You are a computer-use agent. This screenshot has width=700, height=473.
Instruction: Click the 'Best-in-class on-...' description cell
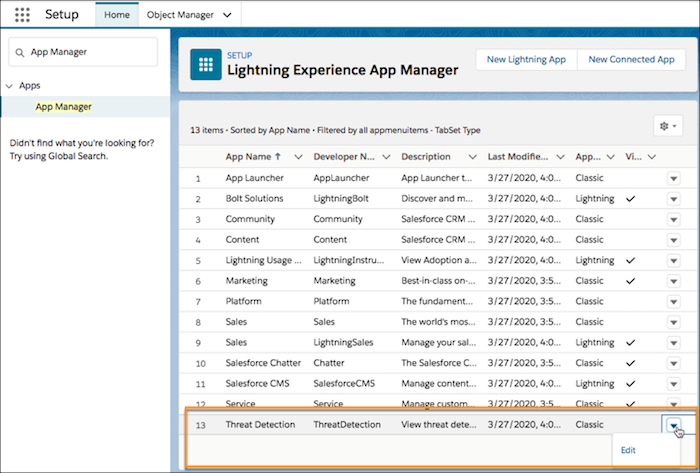pos(438,281)
